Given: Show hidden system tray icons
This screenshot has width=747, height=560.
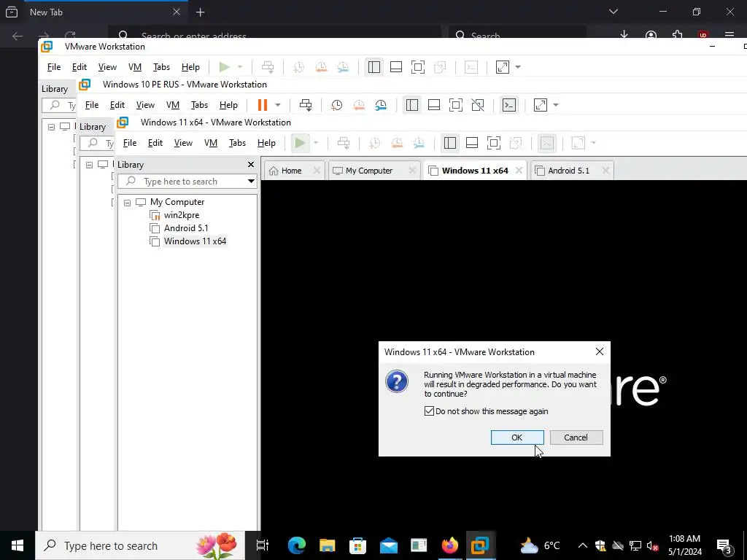Looking at the screenshot, I should coord(583,545).
